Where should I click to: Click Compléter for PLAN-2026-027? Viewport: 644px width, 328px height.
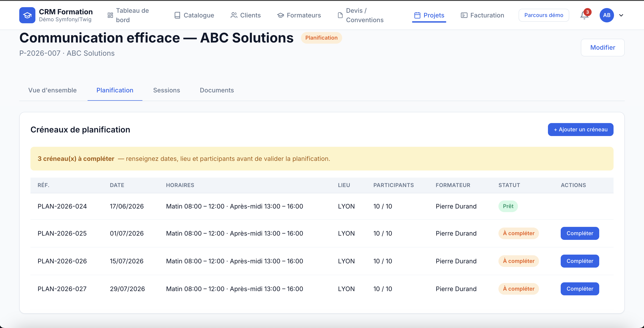[x=580, y=289]
